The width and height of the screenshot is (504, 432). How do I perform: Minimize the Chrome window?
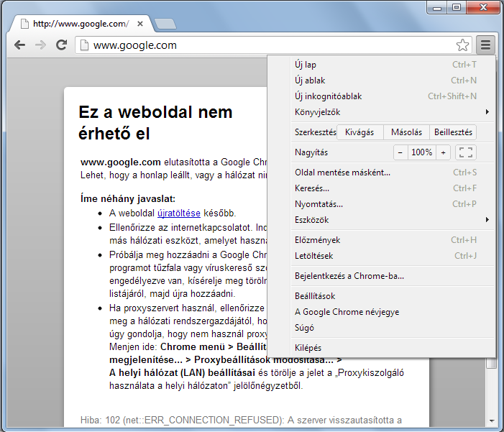[x=437, y=8]
